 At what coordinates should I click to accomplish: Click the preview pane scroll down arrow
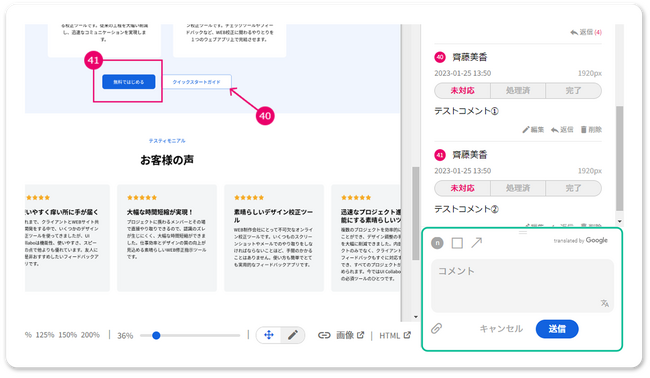(416, 317)
